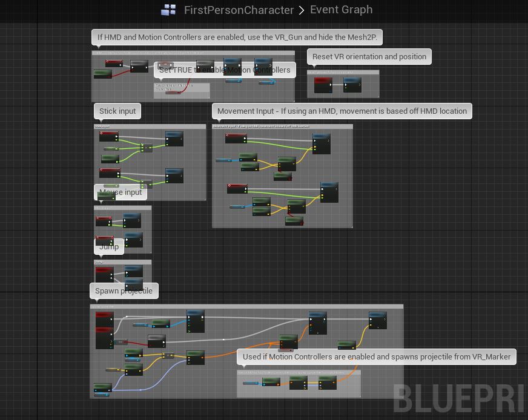Select the 'If HMD and Motion Controllers' comment bubble

click(237, 37)
